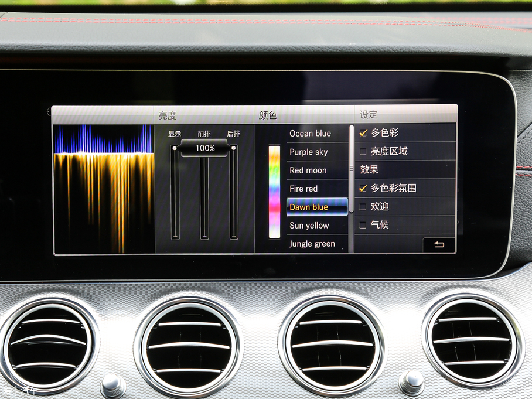532x399 pixels.
Task: Enable the 亮度区域 checkbox
Action: [363, 151]
